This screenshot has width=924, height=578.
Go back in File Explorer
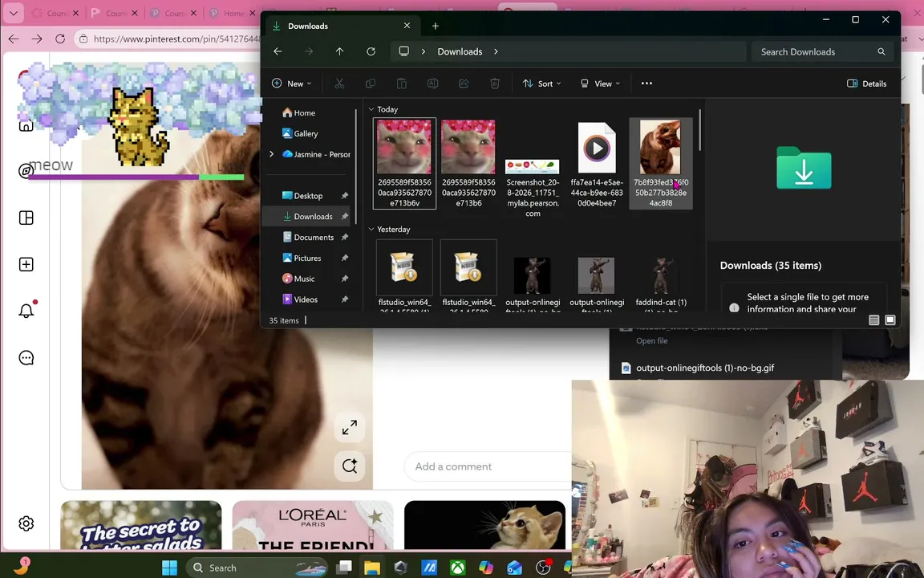pyautogui.click(x=278, y=51)
